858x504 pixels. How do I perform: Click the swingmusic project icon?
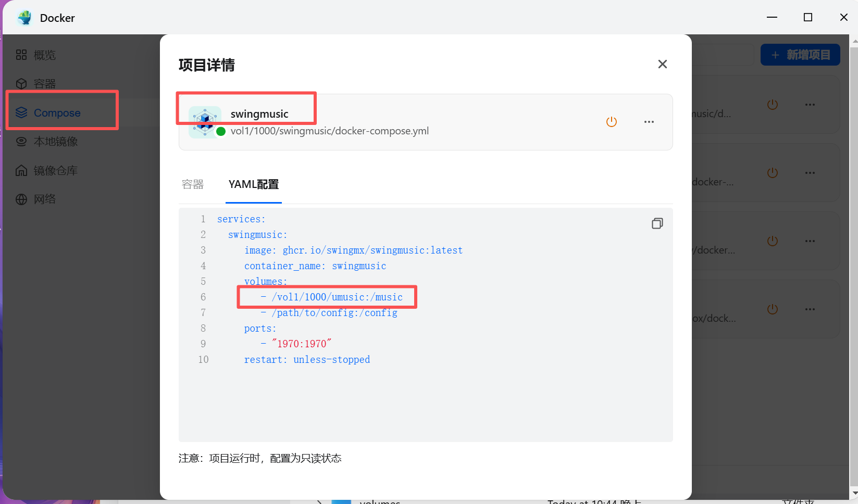(205, 122)
